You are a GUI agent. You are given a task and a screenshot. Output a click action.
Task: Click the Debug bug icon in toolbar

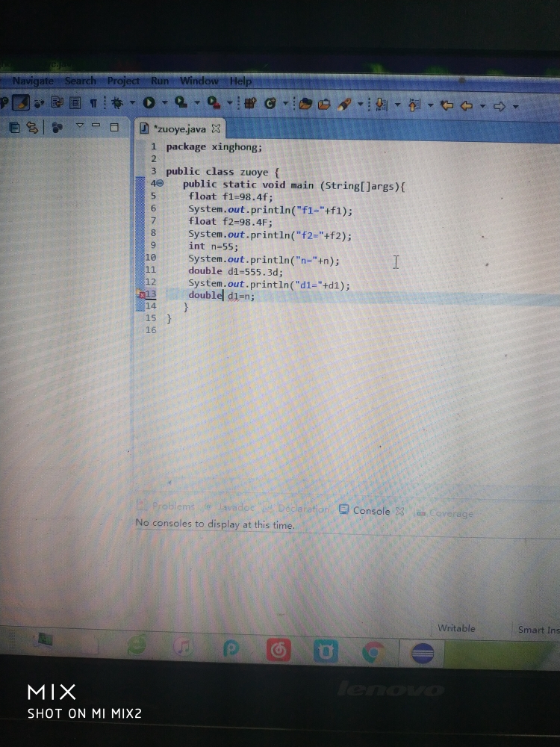coord(117,102)
